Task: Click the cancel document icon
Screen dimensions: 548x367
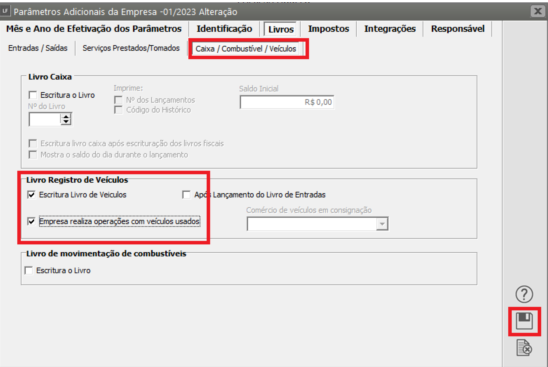Action: [x=524, y=348]
